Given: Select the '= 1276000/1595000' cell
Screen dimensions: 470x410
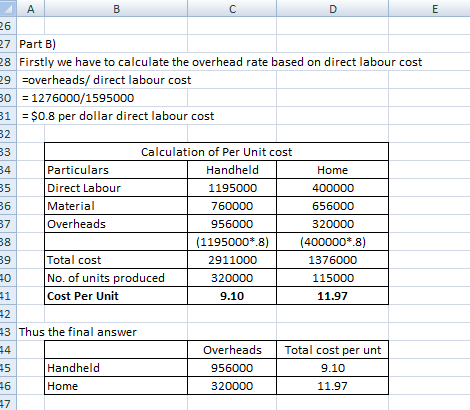Looking at the screenshot, I should 78,98.
